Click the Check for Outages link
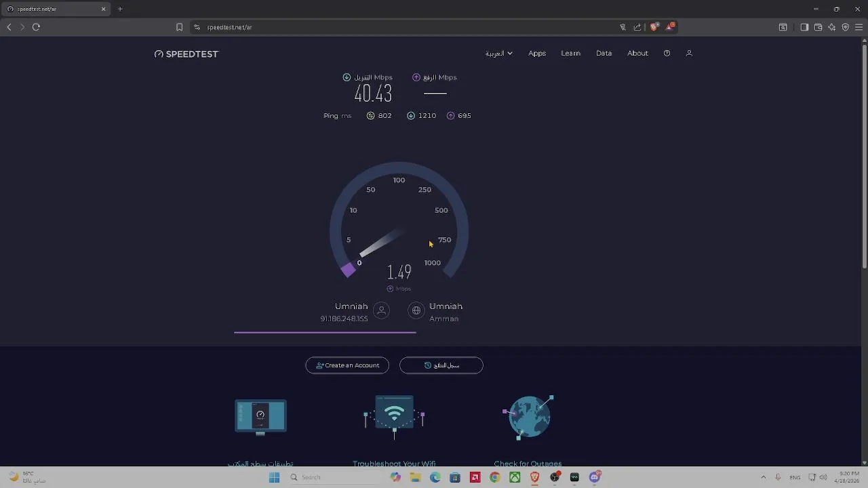Viewport: 868px width, 488px height. (528, 464)
